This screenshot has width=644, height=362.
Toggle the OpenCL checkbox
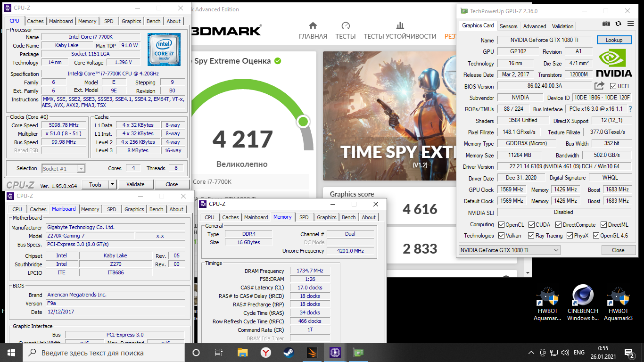coord(502,225)
